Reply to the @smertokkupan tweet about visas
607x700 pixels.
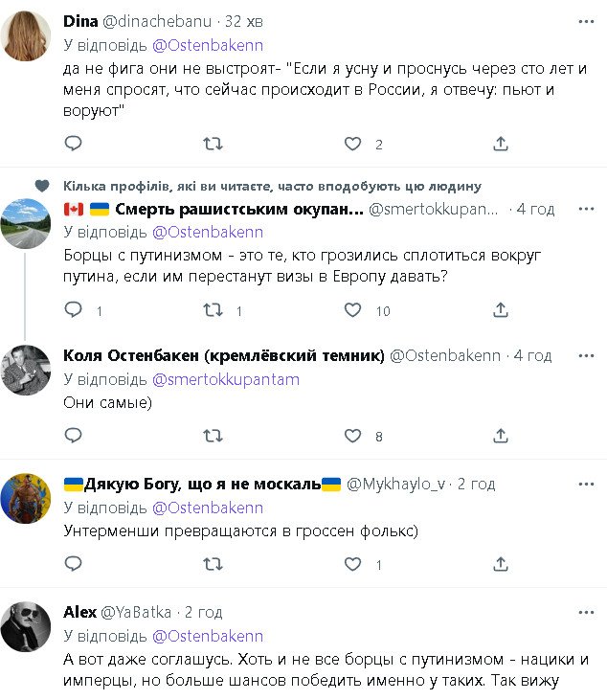click(74, 310)
